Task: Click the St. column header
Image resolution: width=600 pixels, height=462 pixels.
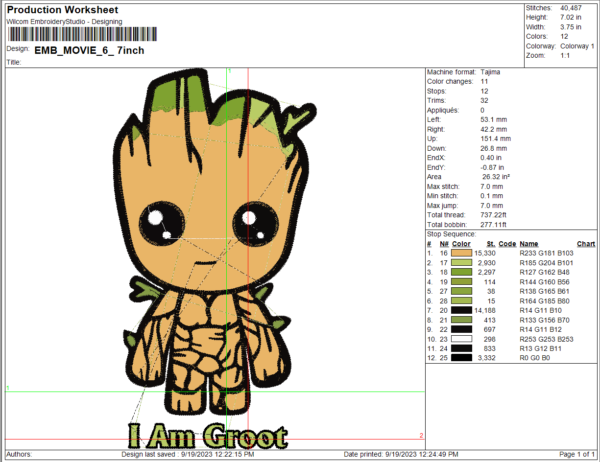Action: pyautogui.click(x=490, y=244)
